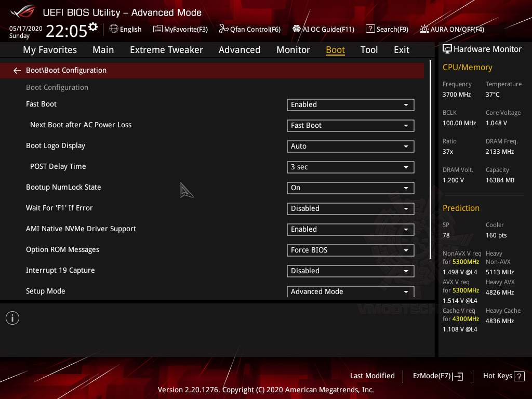Click the right-side scrollbar thumb
532x399 pixels.
(x=432, y=156)
